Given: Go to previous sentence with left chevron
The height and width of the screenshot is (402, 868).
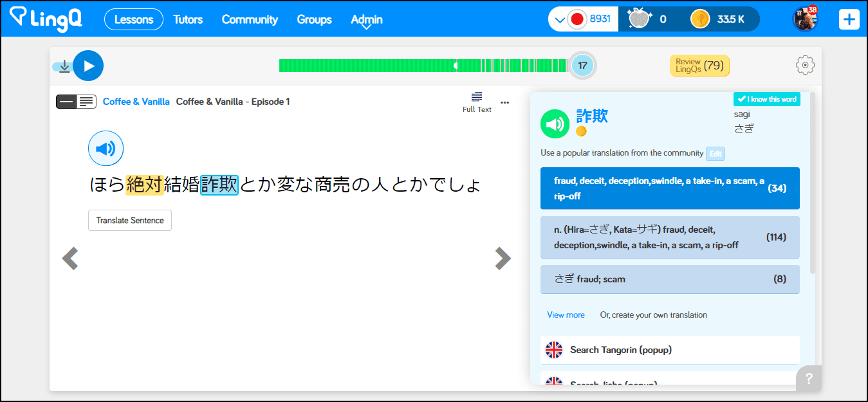Looking at the screenshot, I should (69, 259).
